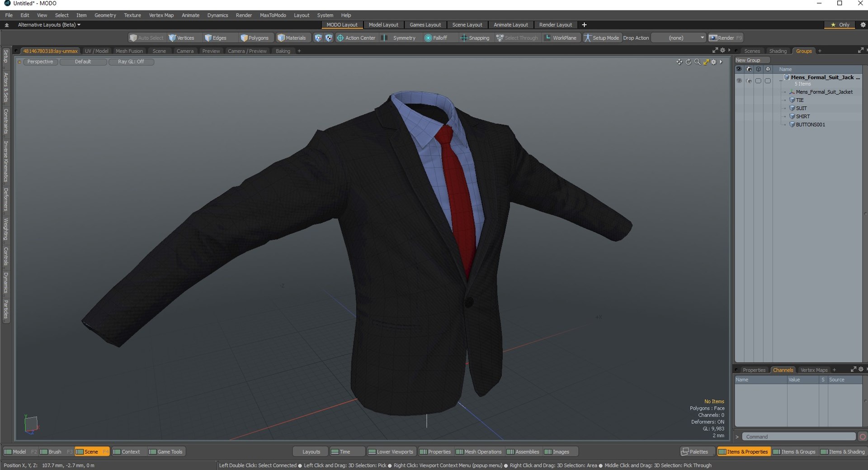Switch to Mesh Fusion viewport tab
868x470 pixels.
129,51
